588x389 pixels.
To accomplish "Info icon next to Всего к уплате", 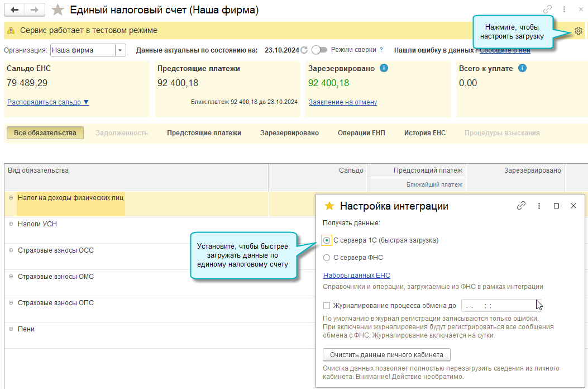I will (522, 68).
